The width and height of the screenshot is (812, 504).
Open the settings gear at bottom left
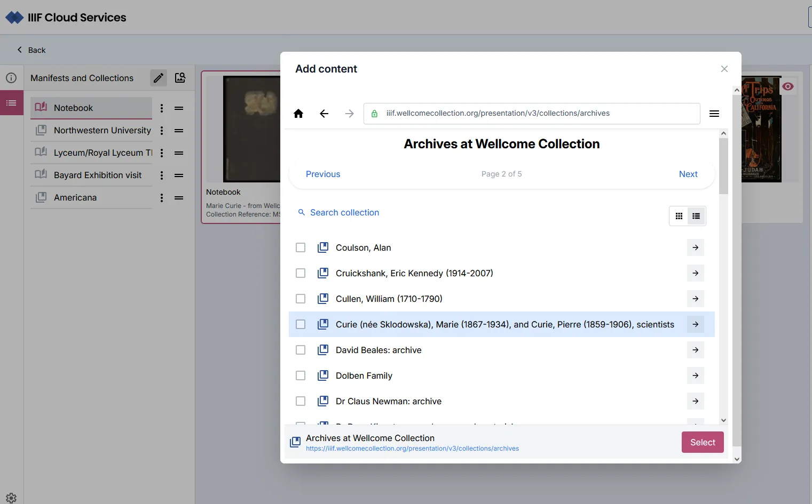coord(11,497)
